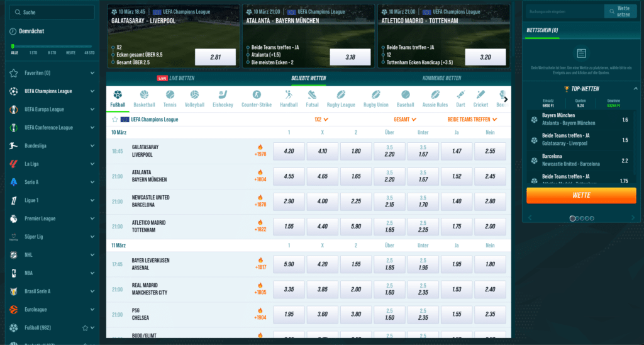Click the NBA logo icon
The width and height of the screenshot is (644, 345).
click(14, 273)
